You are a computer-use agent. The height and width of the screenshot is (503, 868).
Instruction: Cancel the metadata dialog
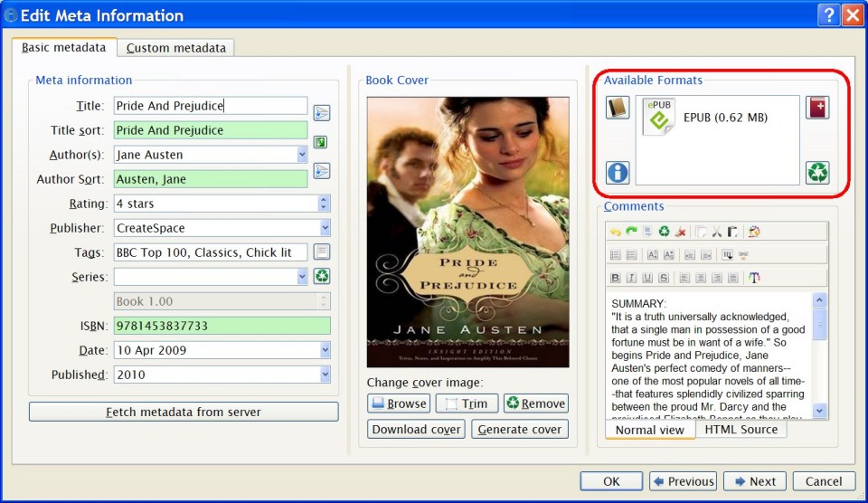pyautogui.click(x=823, y=481)
